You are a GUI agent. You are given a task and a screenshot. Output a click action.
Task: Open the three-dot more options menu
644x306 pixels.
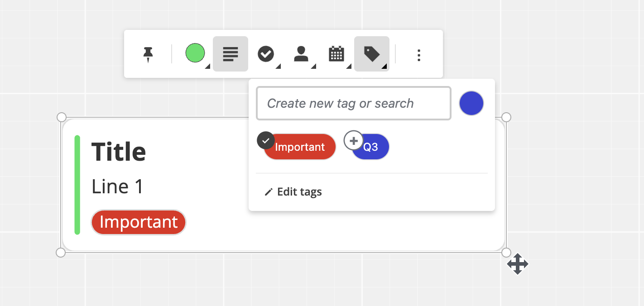pyautogui.click(x=419, y=55)
